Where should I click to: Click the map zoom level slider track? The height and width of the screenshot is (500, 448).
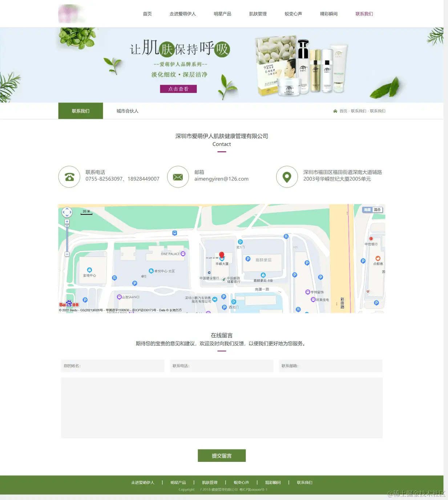(x=67, y=239)
